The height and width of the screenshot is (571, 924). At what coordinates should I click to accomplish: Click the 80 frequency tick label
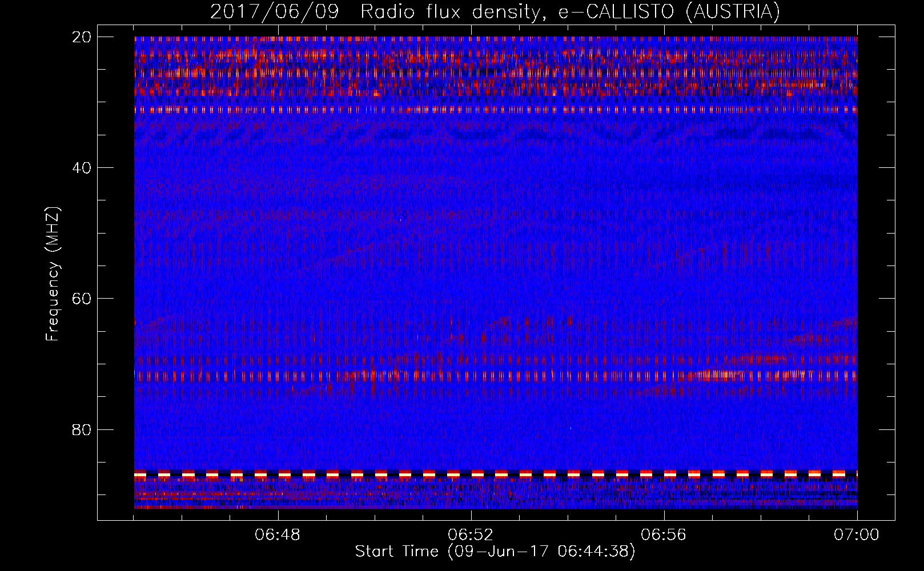[83, 429]
